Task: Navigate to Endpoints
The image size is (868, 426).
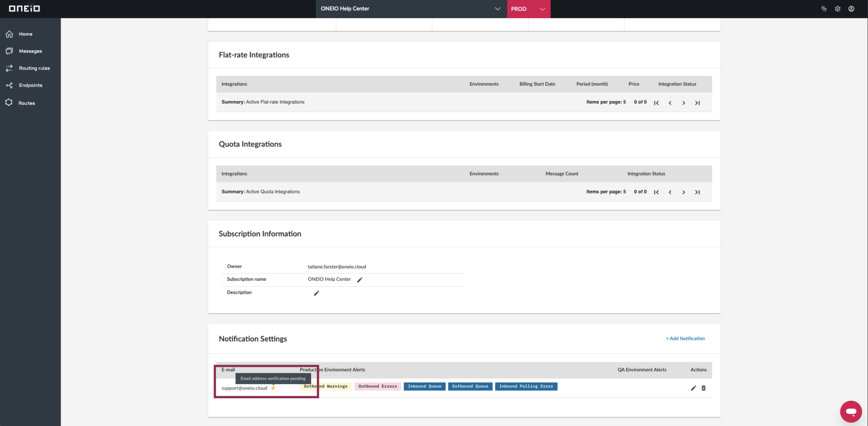Action: click(30, 85)
